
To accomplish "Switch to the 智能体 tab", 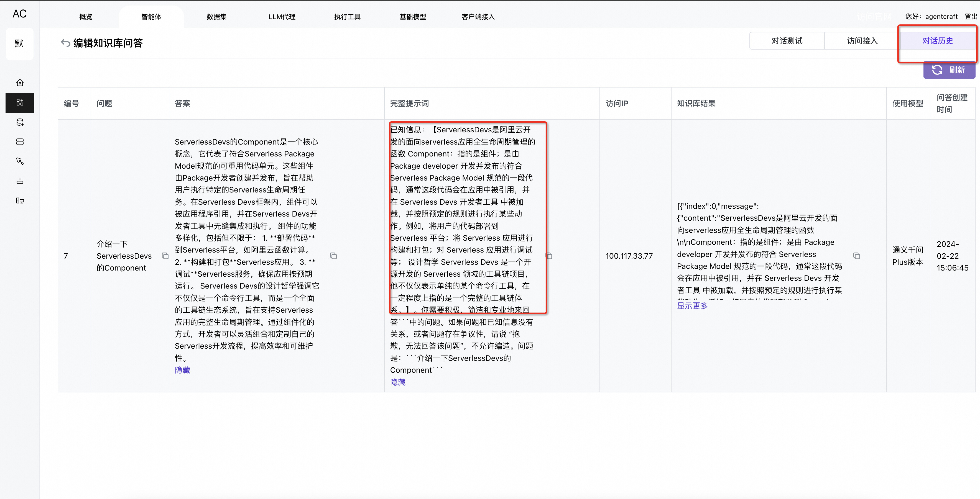I will 151,17.
